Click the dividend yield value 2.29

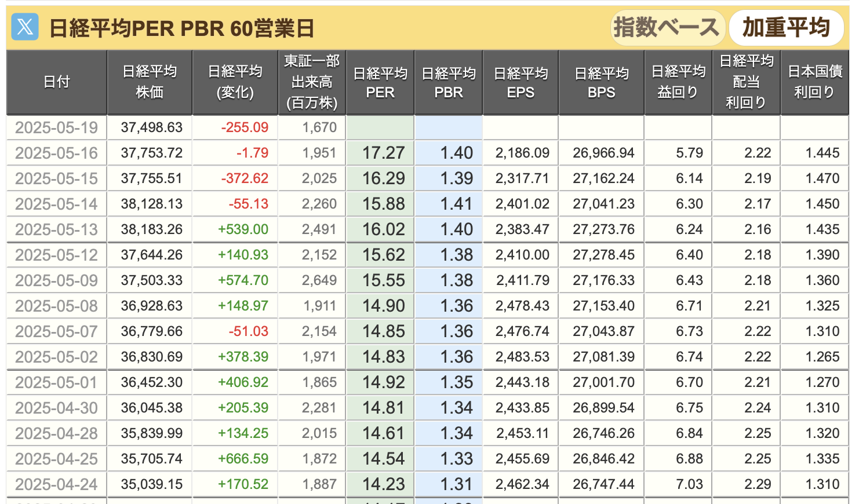point(758,484)
